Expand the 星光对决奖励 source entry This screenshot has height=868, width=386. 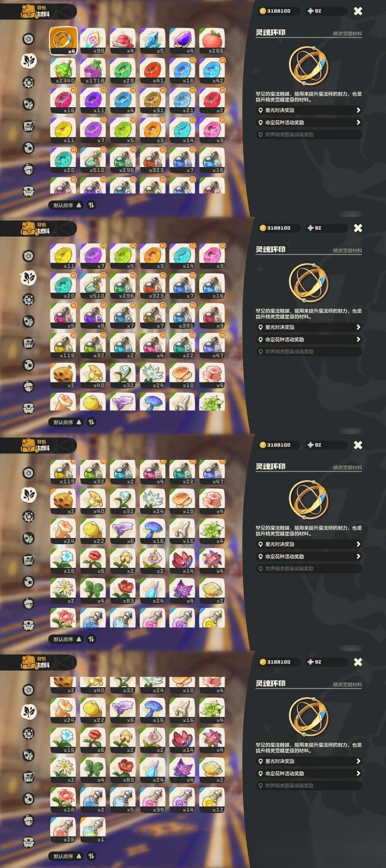tap(308, 110)
